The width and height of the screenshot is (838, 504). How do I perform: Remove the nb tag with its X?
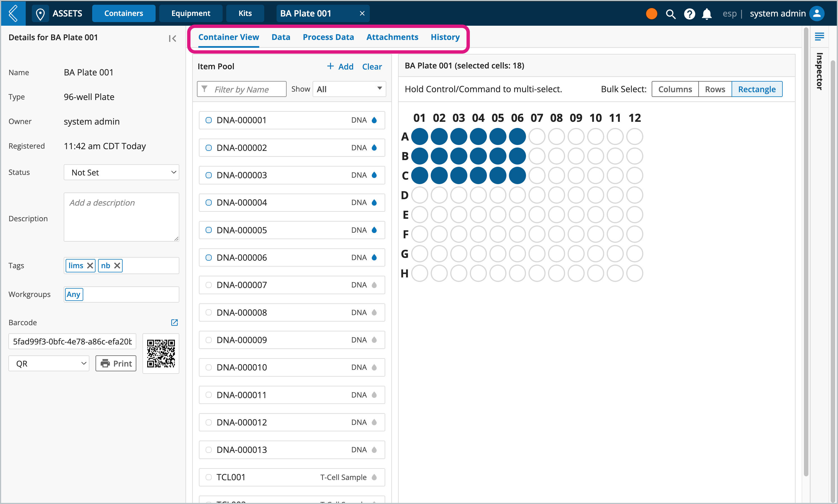coord(117,266)
